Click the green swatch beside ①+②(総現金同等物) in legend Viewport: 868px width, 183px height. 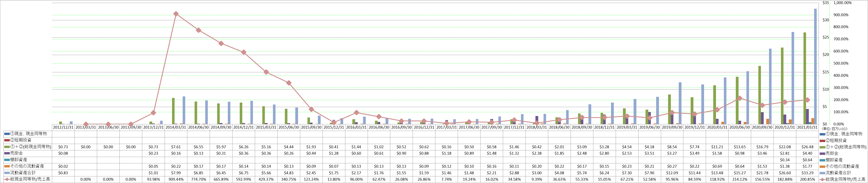pyautogui.click(x=822, y=147)
